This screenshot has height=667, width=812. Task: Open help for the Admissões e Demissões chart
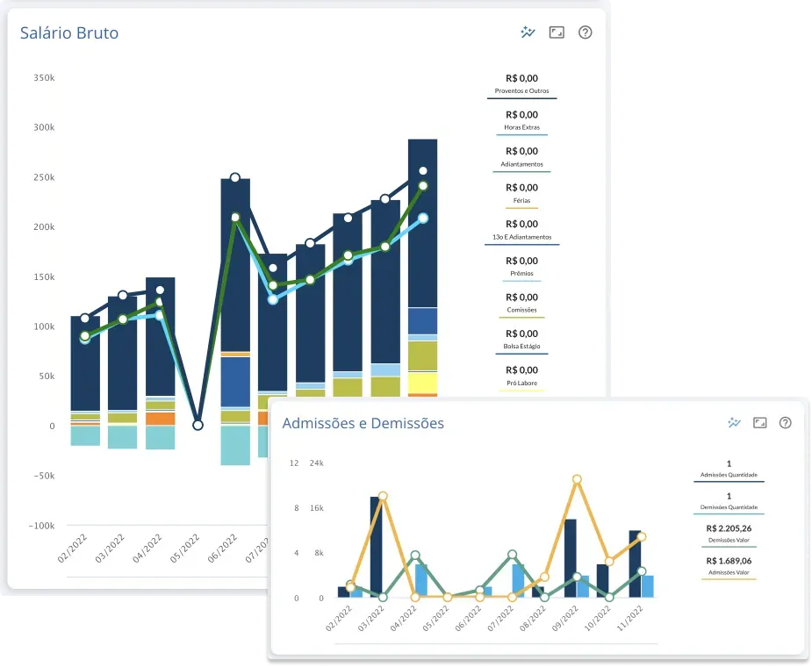[785, 422]
